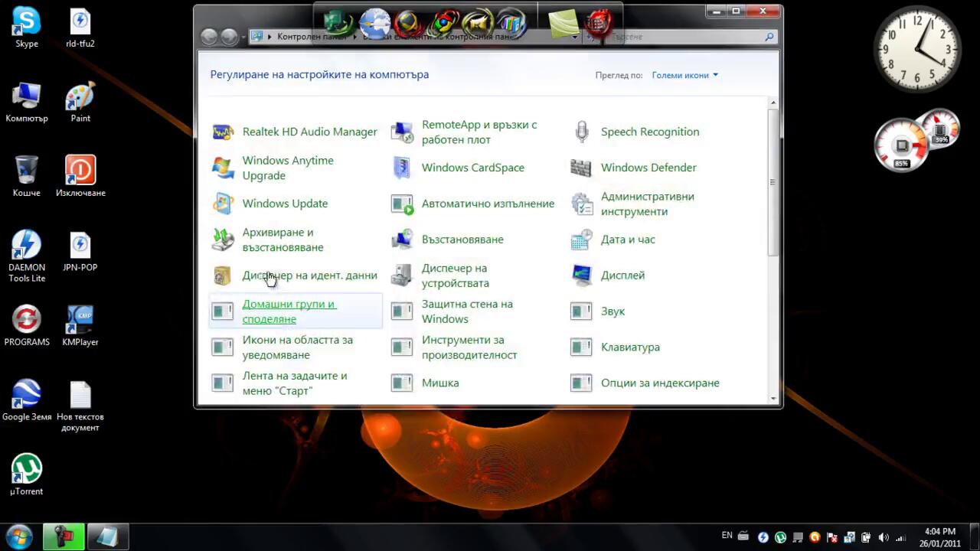Open Диспечер на устройствата icon
This screenshot has width=980, height=551.
tap(402, 275)
